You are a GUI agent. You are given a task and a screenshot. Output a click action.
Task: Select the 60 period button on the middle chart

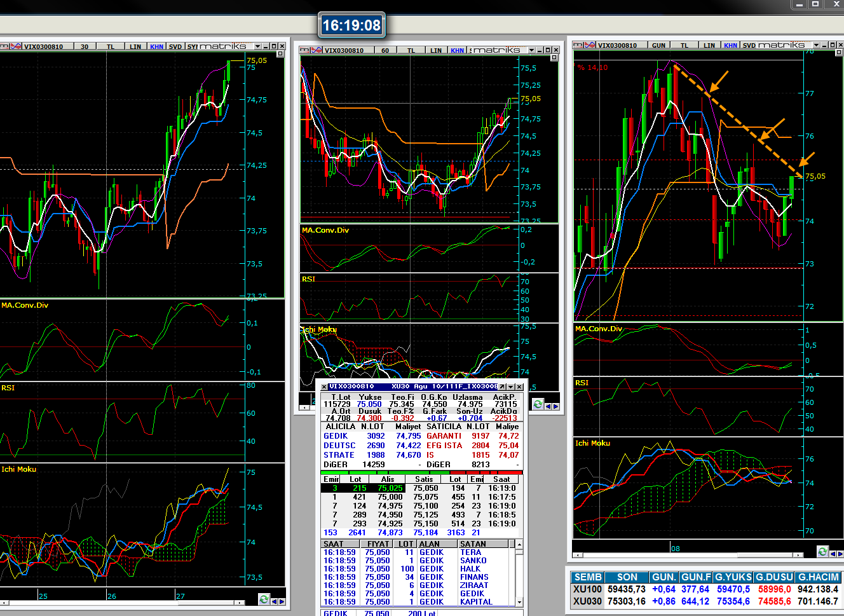point(385,50)
